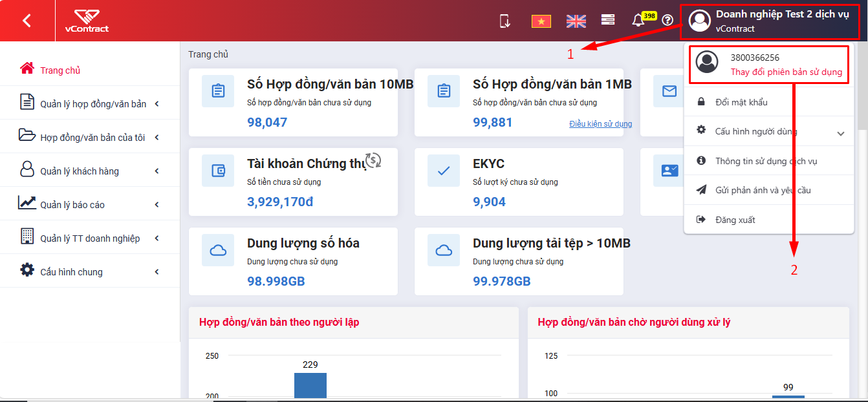Expand Hợp đồng/văn bản của tôi chevron

(x=157, y=137)
